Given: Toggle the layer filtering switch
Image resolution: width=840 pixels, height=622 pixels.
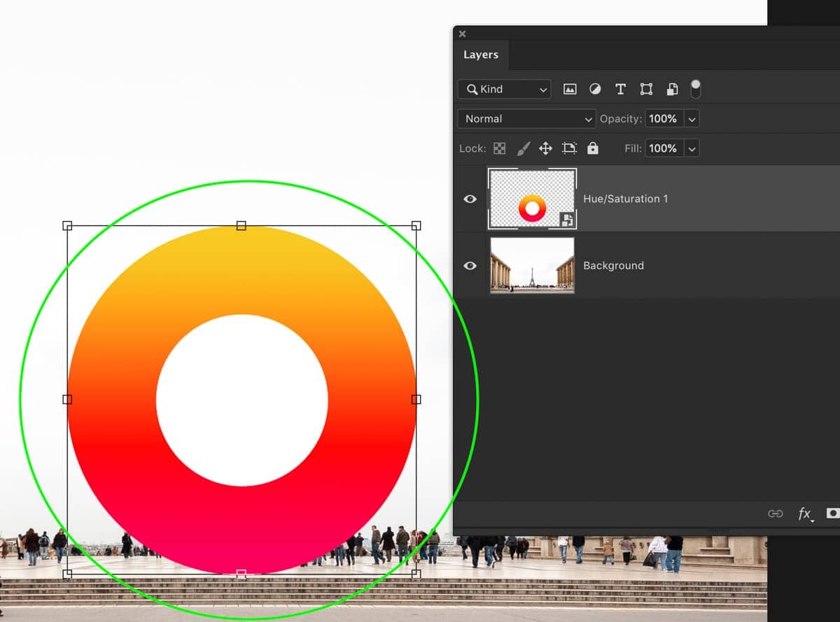Looking at the screenshot, I should 695,89.
